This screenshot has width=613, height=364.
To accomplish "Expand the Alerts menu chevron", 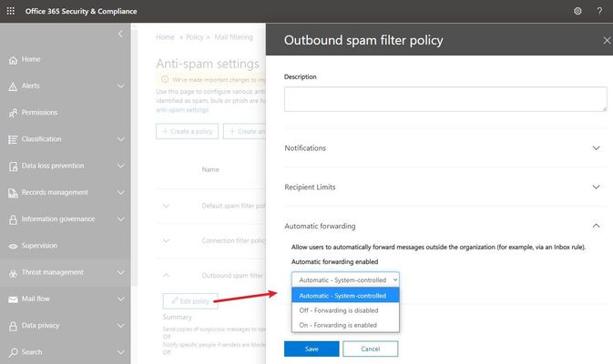I will tap(121, 86).
